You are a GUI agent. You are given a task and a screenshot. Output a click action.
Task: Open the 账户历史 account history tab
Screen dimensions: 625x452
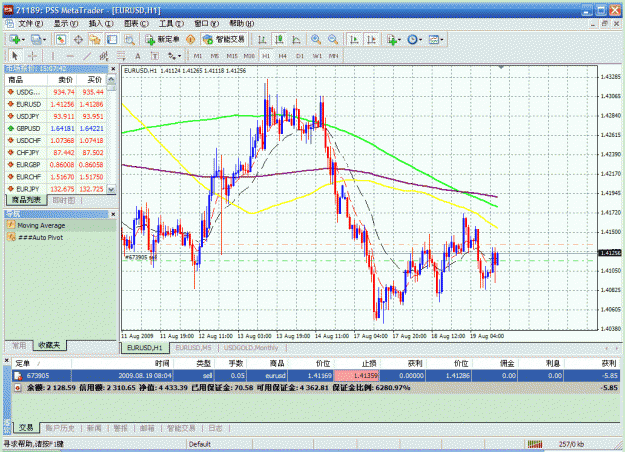click(60, 428)
